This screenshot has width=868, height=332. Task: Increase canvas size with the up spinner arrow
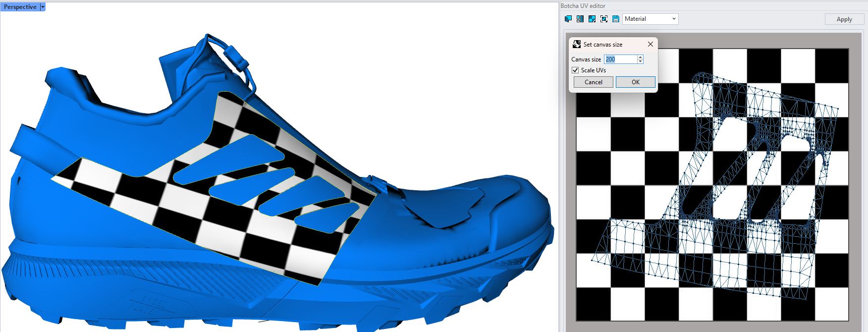[x=640, y=57]
